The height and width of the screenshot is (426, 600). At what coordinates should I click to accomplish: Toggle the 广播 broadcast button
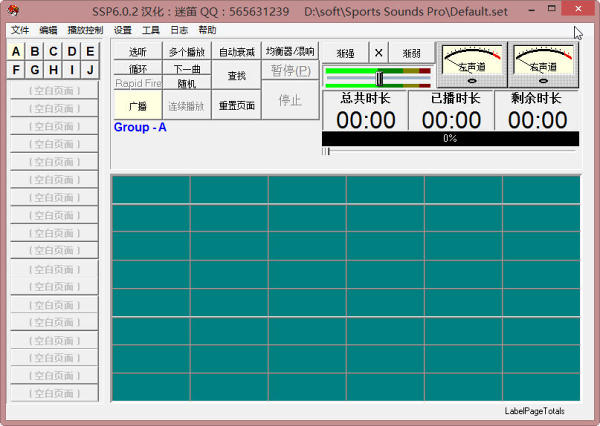pos(138,105)
